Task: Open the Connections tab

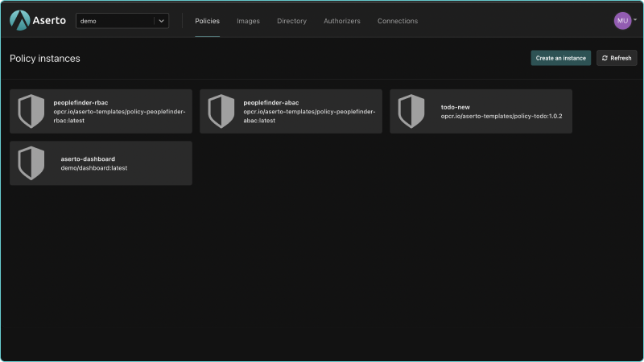Action: [398, 21]
